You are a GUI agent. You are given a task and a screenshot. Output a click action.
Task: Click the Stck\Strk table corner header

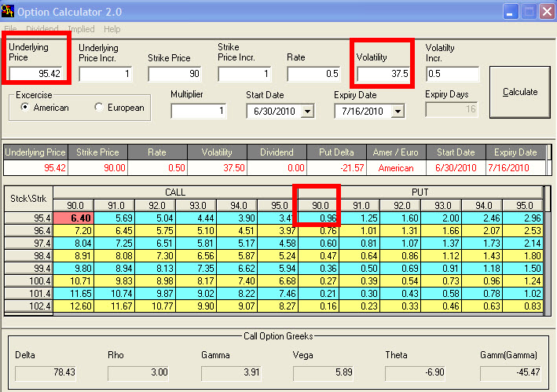28,198
